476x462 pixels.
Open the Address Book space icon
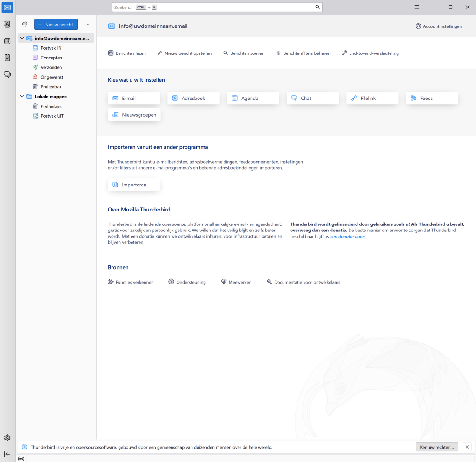tap(7, 24)
